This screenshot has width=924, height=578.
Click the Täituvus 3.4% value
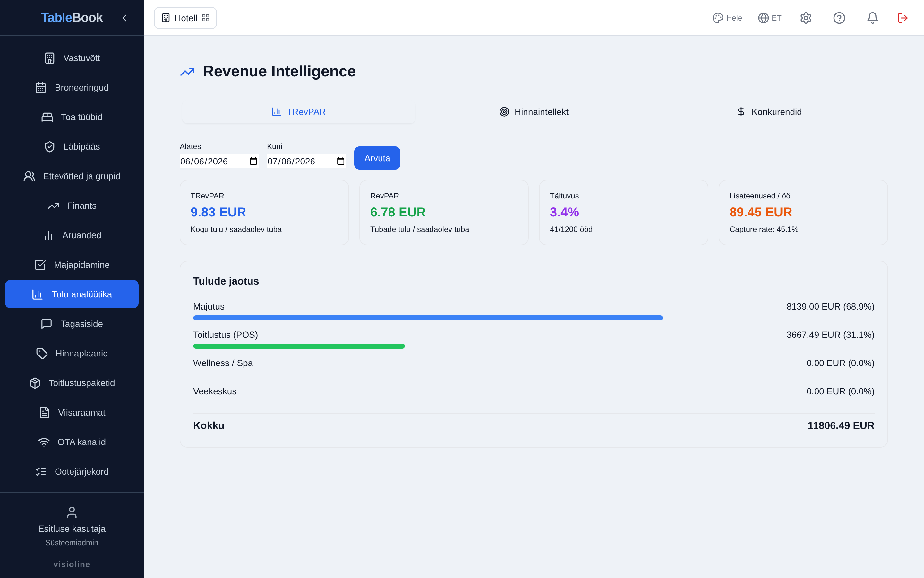[564, 212]
